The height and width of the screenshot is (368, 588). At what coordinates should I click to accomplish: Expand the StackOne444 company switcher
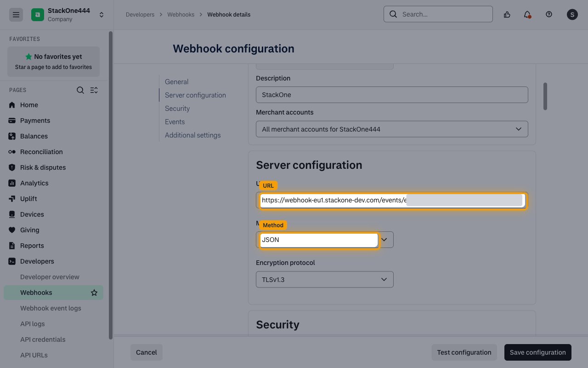[102, 15]
